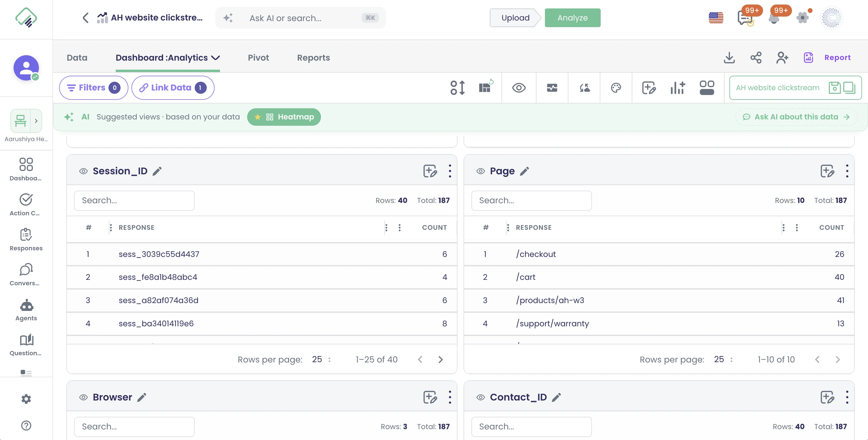Screen dimensions: 868x440
Task: Open the Dashboard item in the sidebar
Action: click(26, 170)
